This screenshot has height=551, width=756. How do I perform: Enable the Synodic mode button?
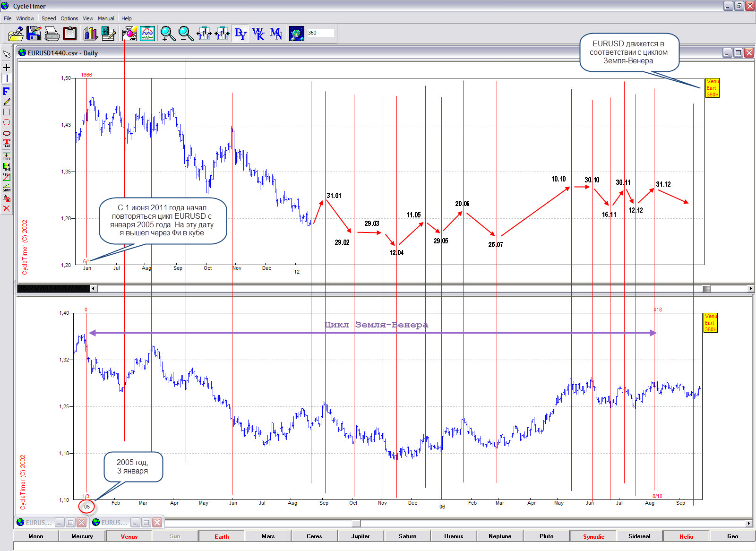(x=593, y=536)
